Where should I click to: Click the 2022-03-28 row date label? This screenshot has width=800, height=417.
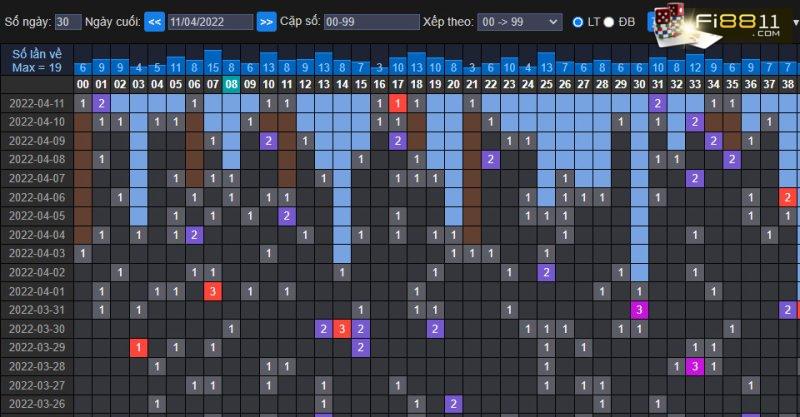click(x=37, y=366)
